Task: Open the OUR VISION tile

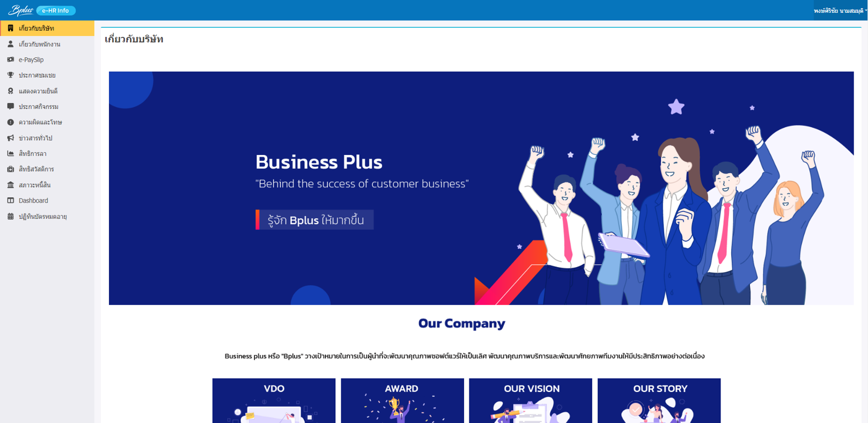Action: [531, 400]
